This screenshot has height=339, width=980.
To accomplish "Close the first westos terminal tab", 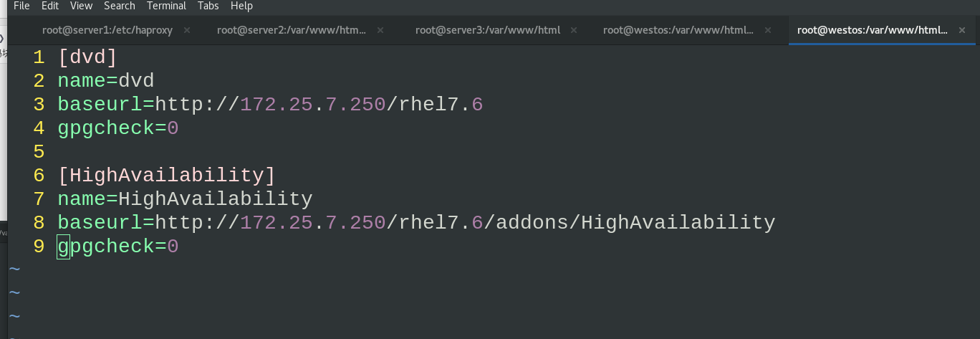I will [x=768, y=30].
